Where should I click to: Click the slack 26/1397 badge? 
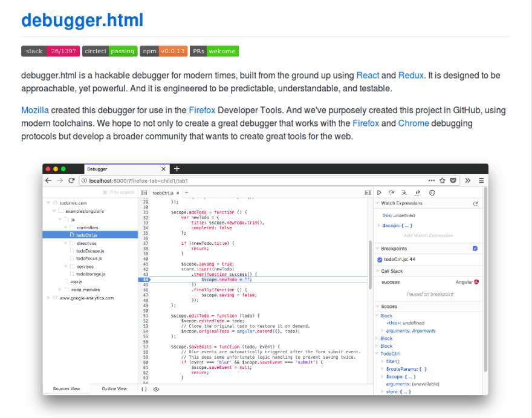(x=51, y=51)
